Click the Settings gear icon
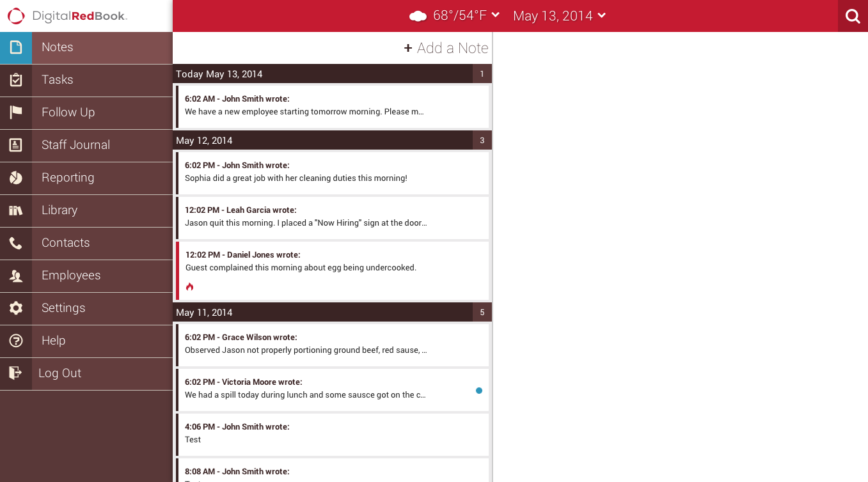The image size is (868, 482). click(x=16, y=308)
